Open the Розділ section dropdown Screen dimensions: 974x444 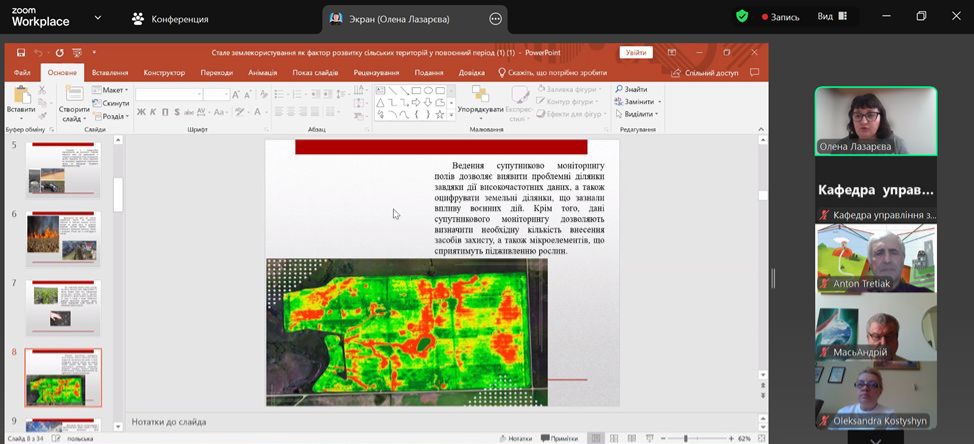point(111,116)
